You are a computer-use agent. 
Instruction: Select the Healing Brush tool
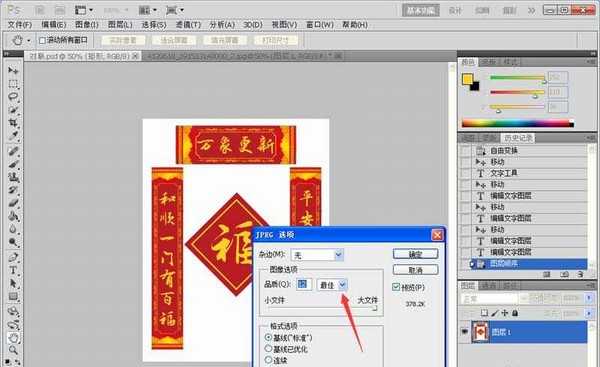13,151
